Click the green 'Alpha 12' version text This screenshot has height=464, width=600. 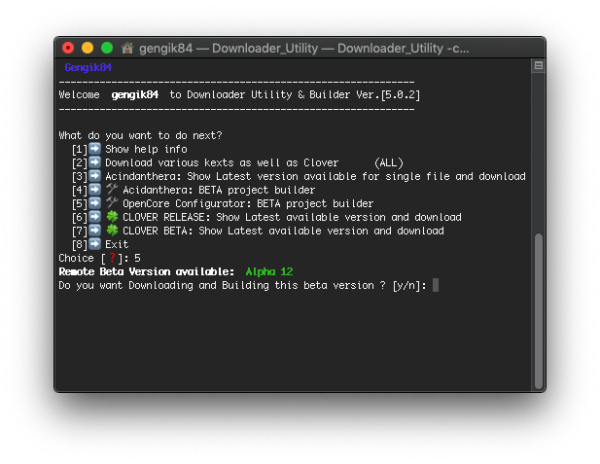coord(269,272)
